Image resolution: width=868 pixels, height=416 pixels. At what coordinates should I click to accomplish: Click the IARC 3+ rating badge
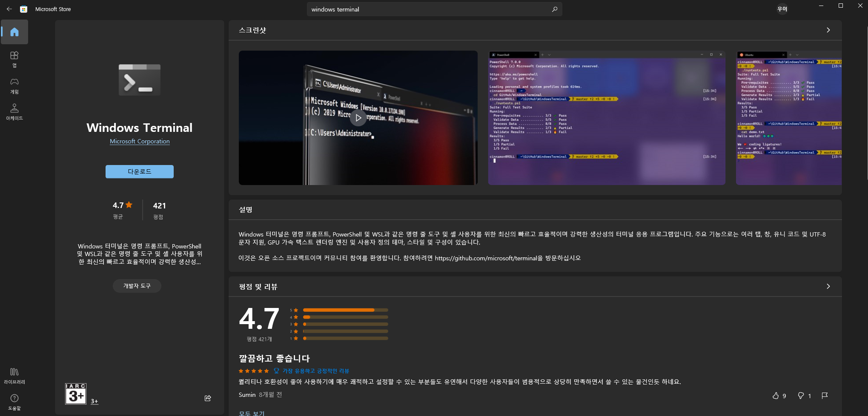(76, 393)
